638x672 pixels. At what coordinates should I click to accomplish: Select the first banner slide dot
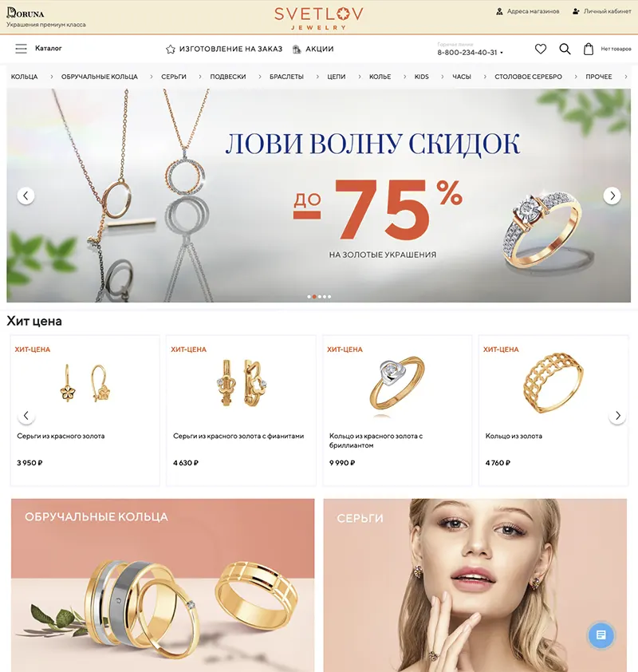(x=309, y=297)
